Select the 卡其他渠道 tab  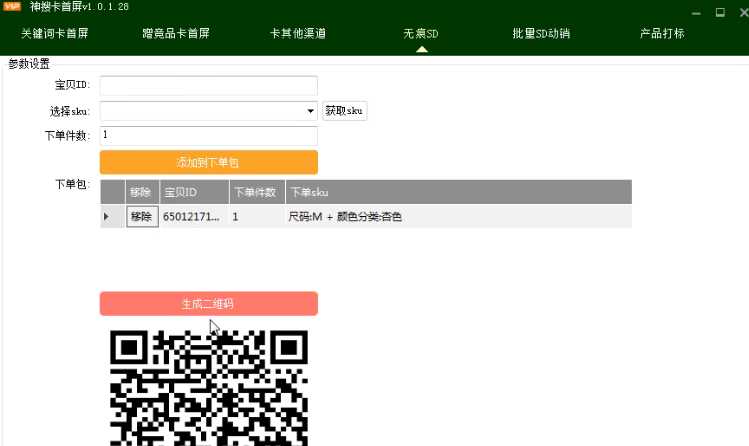click(x=298, y=33)
